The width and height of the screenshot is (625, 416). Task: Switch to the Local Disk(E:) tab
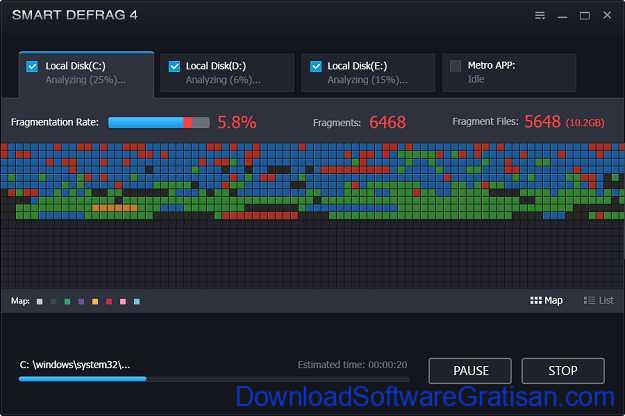click(x=368, y=73)
